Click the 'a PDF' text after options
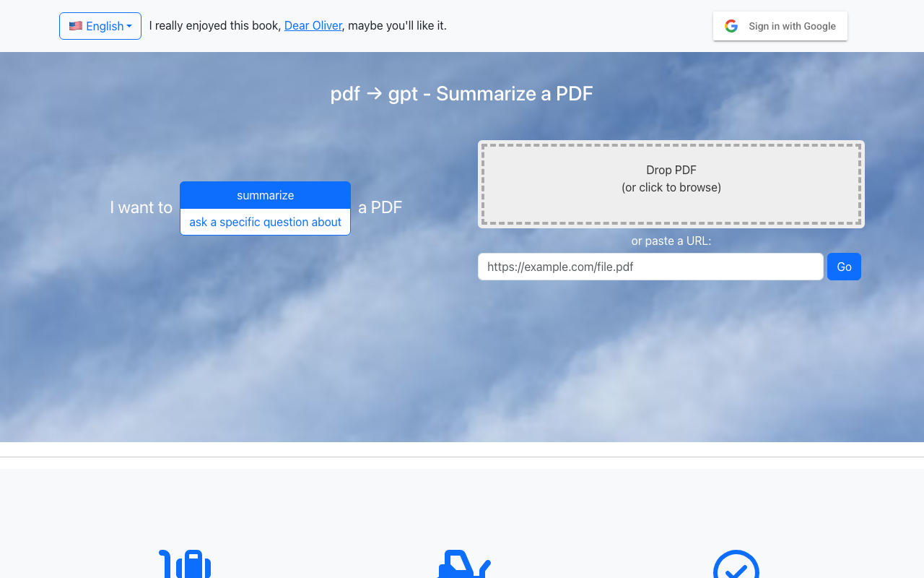The width and height of the screenshot is (924, 578). coord(380,208)
